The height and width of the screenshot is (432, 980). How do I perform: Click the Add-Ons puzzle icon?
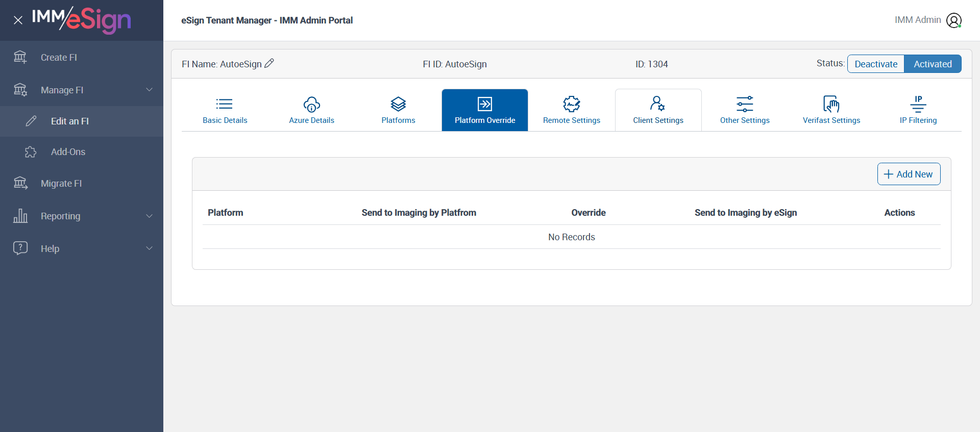coord(31,152)
